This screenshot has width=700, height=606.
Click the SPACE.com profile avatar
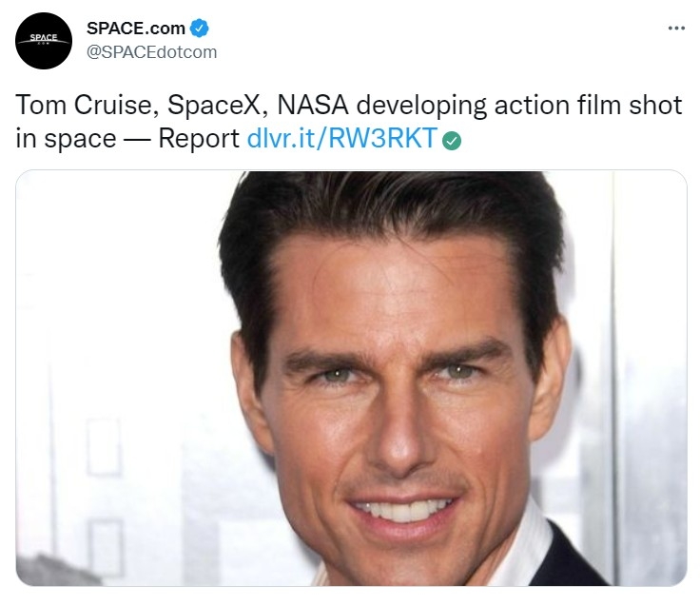tap(45, 41)
